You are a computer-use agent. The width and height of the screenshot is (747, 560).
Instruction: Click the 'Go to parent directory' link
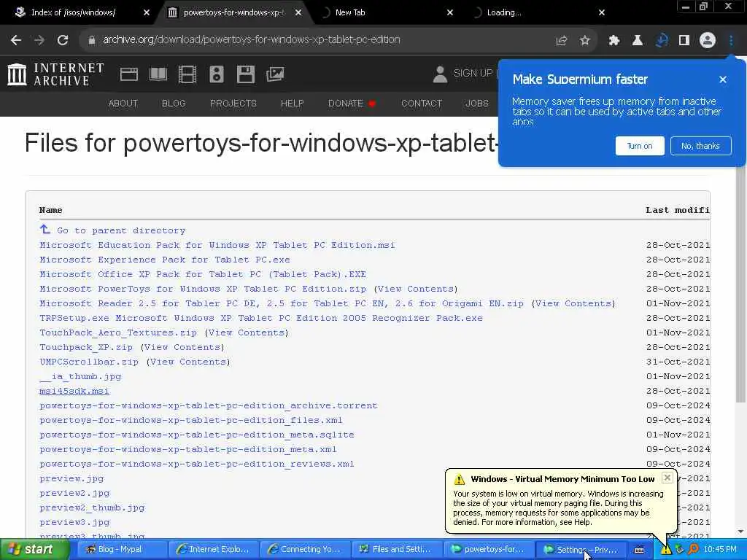click(121, 230)
